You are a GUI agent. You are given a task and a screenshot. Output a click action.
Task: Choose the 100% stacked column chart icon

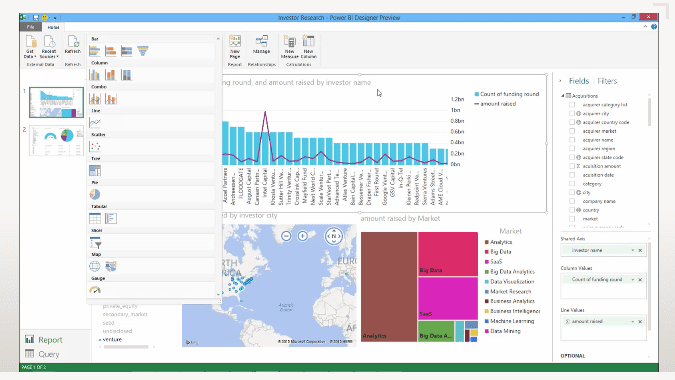pyautogui.click(x=126, y=75)
